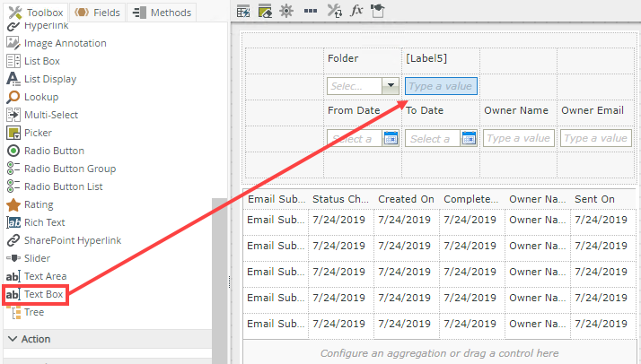Open expressions with the fx icon
The image size is (641, 364).
pyautogui.click(x=356, y=10)
